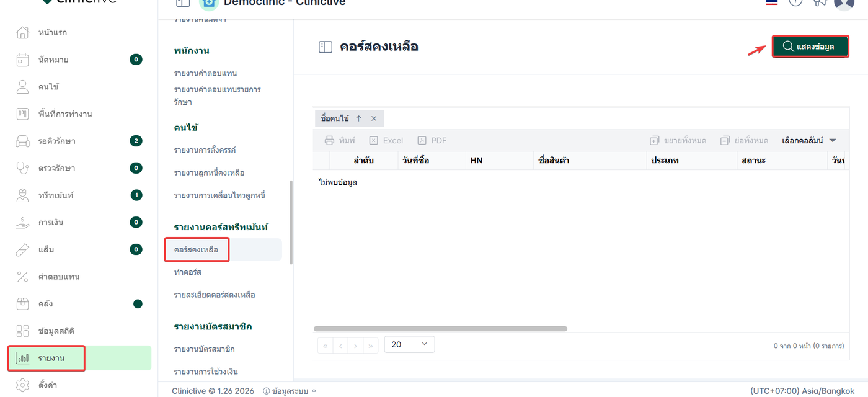The height and width of the screenshot is (397, 868).
Task: Click the Thai flag language icon
Action: click(772, 2)
